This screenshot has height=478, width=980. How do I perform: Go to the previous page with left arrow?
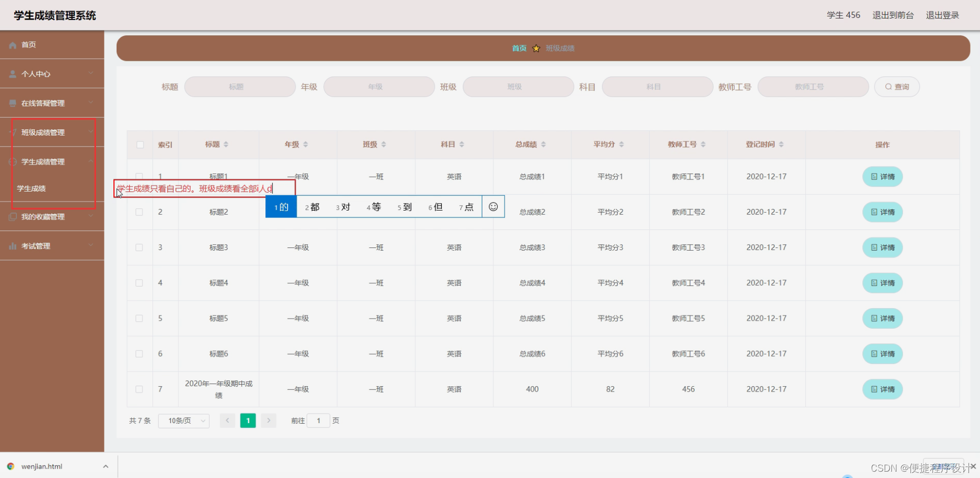click(x=227, y=420)
